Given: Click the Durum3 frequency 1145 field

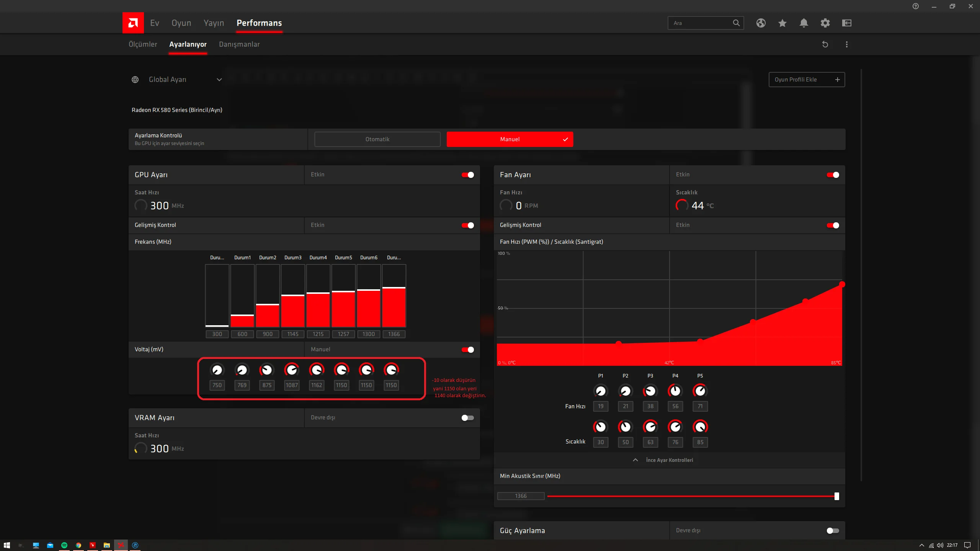Looking at the screenshot, I should point(292,334).
